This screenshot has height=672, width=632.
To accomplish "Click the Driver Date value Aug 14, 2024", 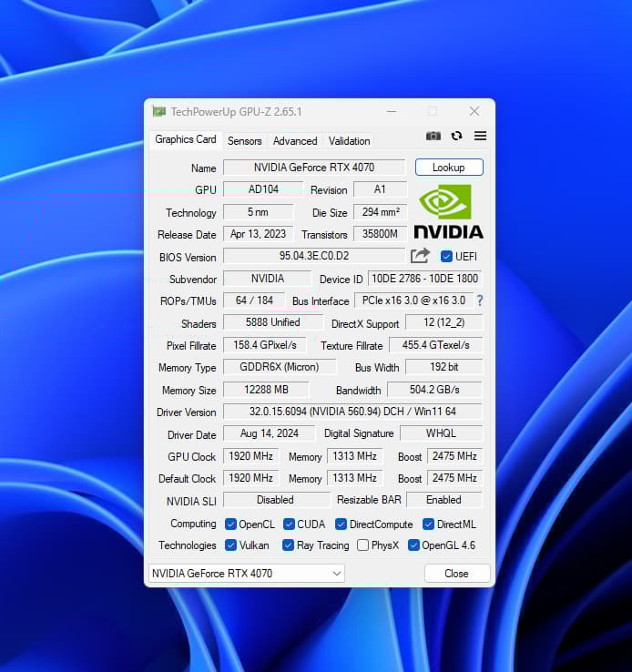I will [269, 433].
